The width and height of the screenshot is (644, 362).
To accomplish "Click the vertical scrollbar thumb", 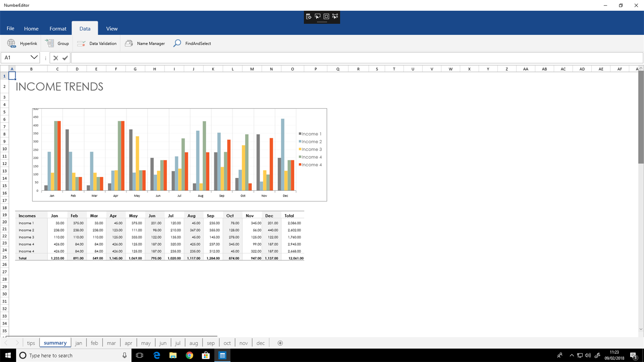I will coord(641,116).
